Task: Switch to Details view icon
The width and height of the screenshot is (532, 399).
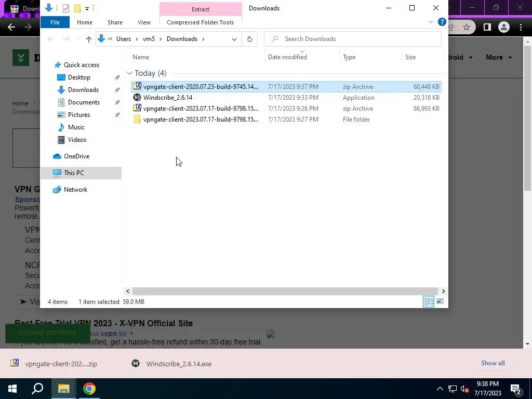Action: coord(429,301)
